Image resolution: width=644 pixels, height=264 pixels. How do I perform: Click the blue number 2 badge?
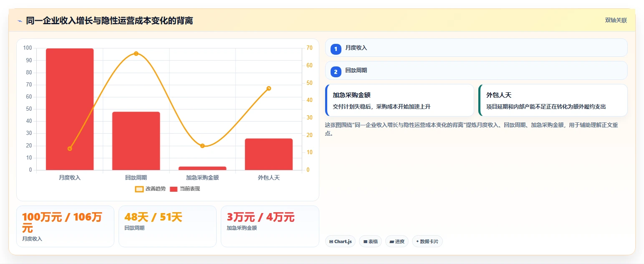point(336,72)
